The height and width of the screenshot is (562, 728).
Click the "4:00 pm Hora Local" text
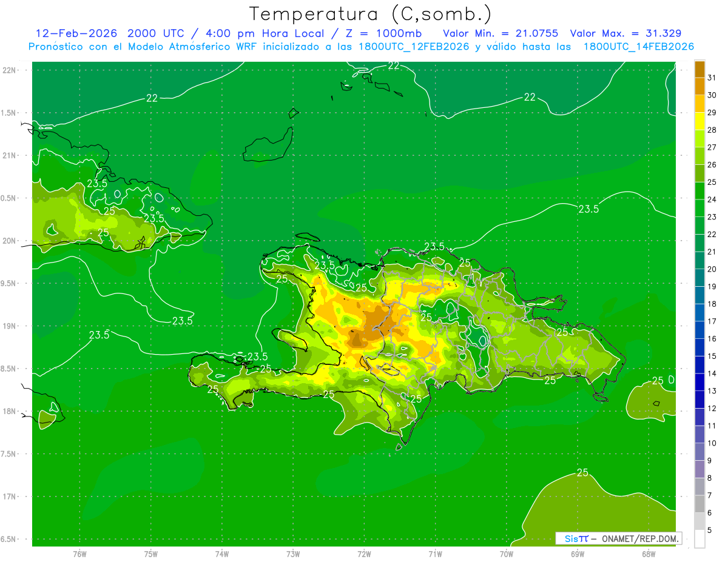[x=265, y=33]
